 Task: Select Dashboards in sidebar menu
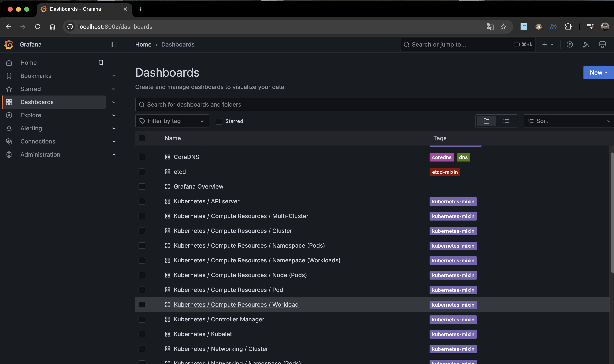pyautogui.click(x=37, y=102)
